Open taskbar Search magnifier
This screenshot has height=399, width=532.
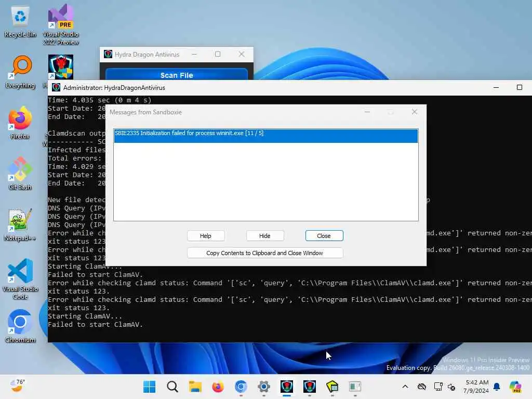pyautogui.click(x=172, y=387)
